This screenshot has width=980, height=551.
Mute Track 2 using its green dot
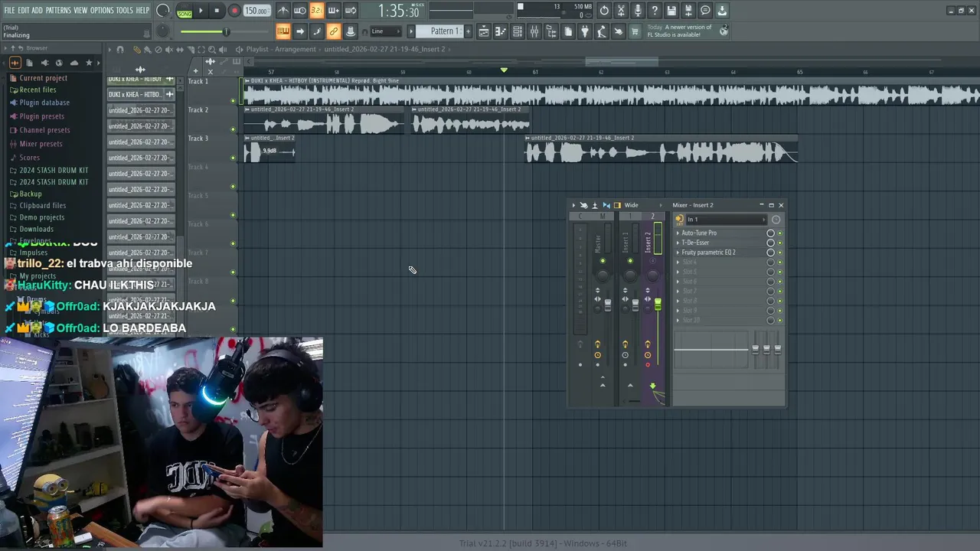coord(234,129)
